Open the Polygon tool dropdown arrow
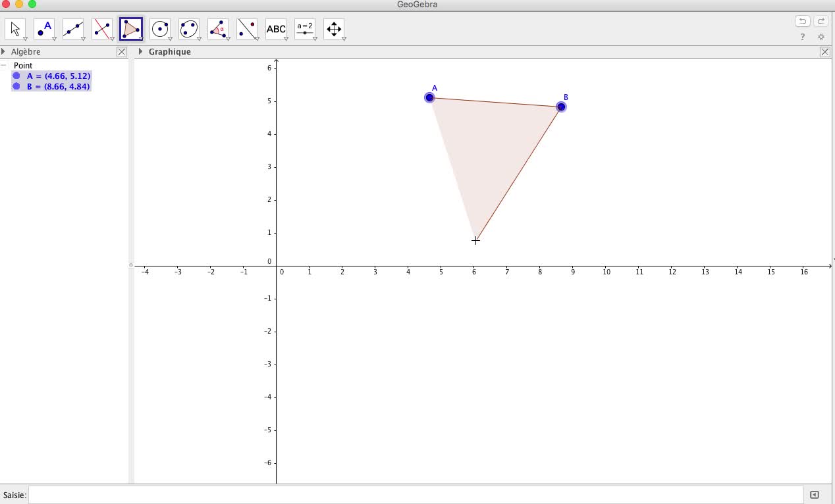The width and height of the screenshot is (835, 504). (141, 39)
